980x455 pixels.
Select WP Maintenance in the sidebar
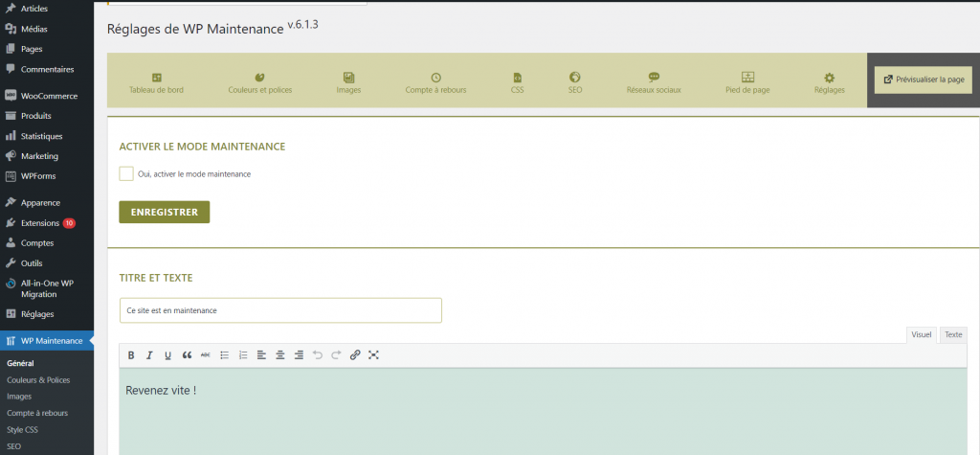pyautogui.click(x=47, y=341)
